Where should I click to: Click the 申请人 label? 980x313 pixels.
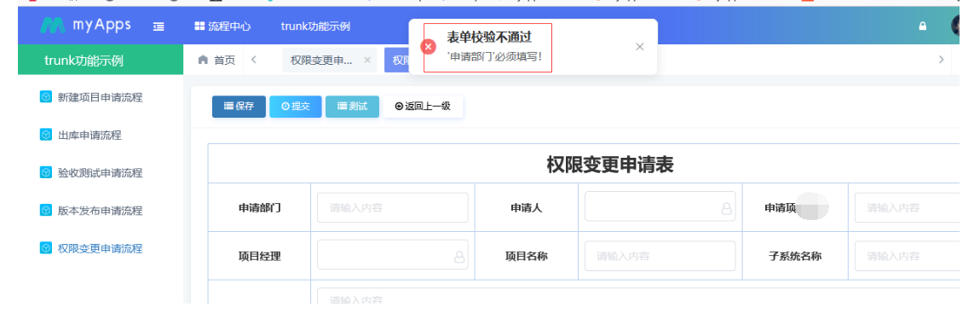[527, 208]
